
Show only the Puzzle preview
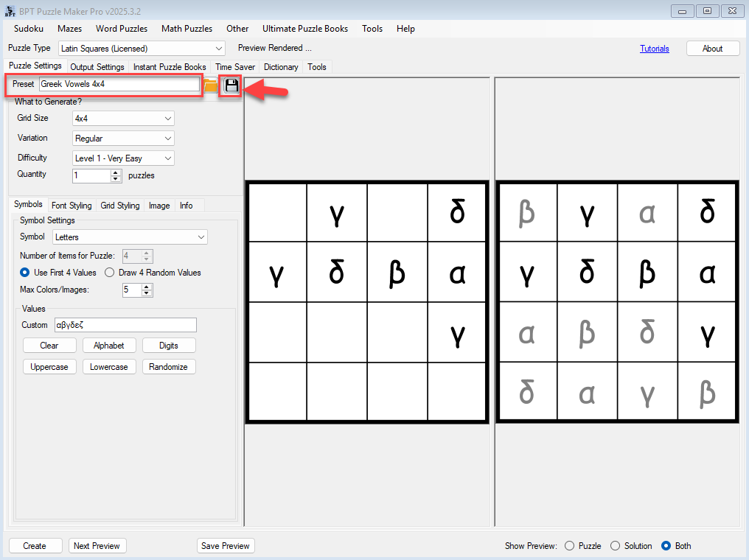[x=569, y=546]
